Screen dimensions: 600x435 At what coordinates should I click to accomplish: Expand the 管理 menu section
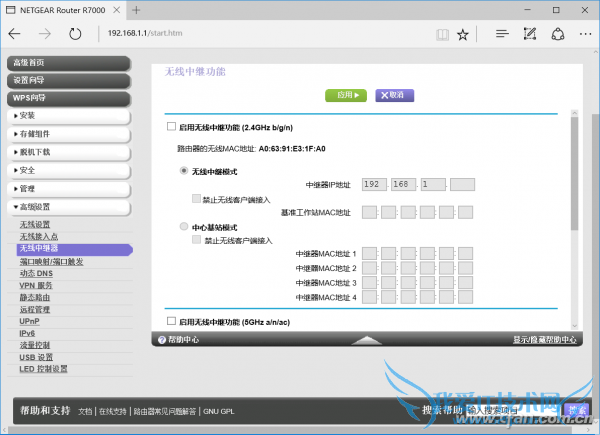click(69, 189)
